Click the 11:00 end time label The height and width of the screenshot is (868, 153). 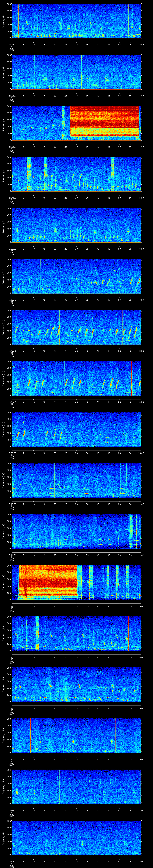pyautogui.click(x=141, y=504)
